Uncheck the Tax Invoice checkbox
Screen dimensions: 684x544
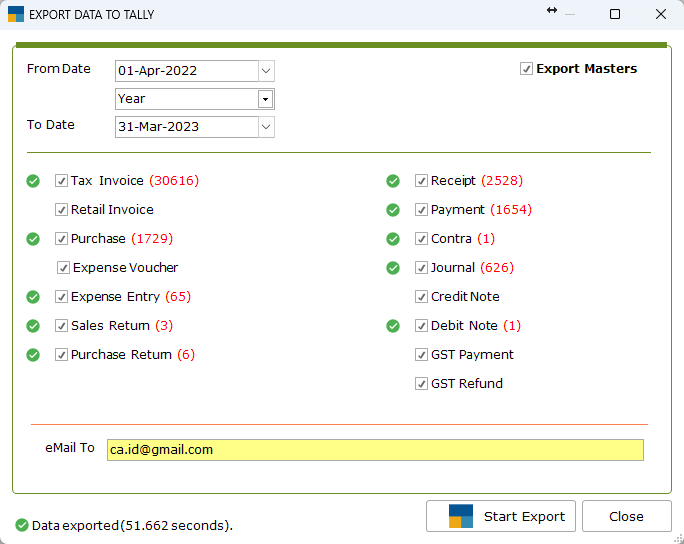61,181
